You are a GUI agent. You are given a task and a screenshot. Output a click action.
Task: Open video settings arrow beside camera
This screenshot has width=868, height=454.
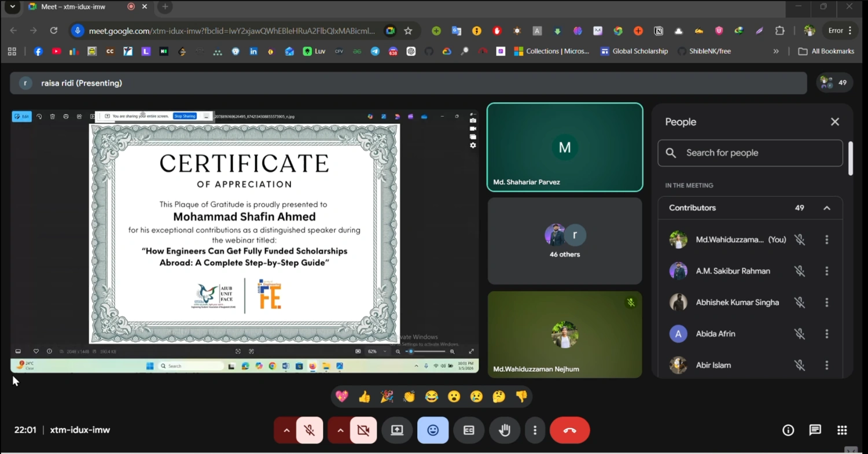point(340,430)
